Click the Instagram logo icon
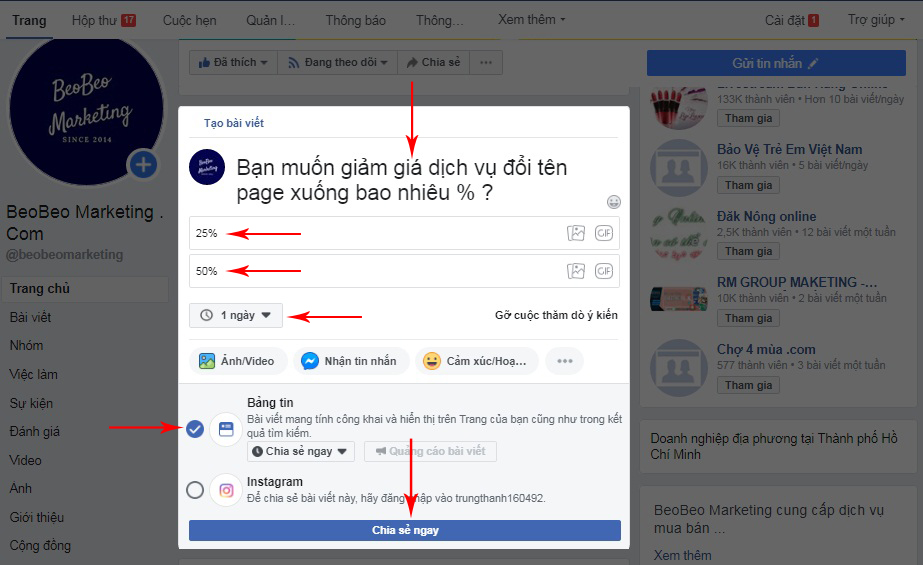 click(226, 490)
